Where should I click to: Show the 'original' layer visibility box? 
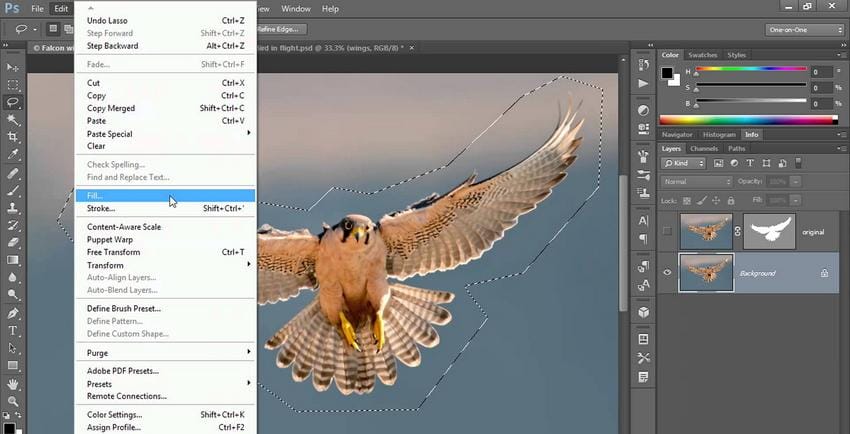pyautogui.click(x=667, y=231)
